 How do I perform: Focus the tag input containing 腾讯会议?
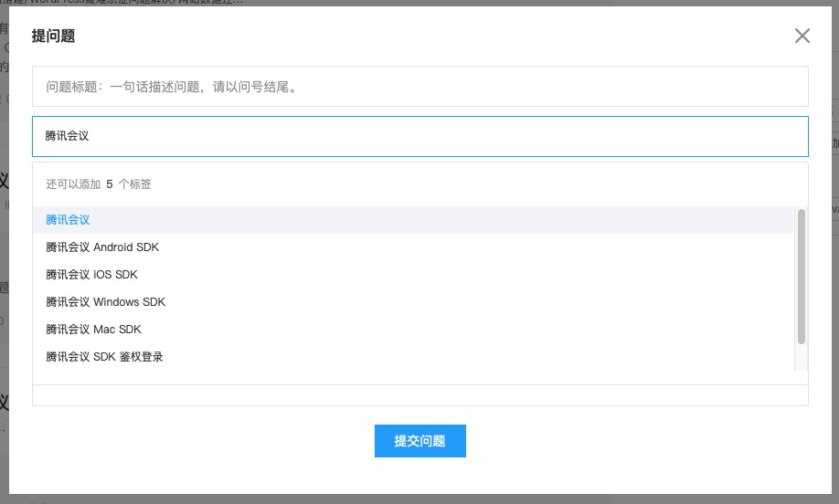coord(420,136)
